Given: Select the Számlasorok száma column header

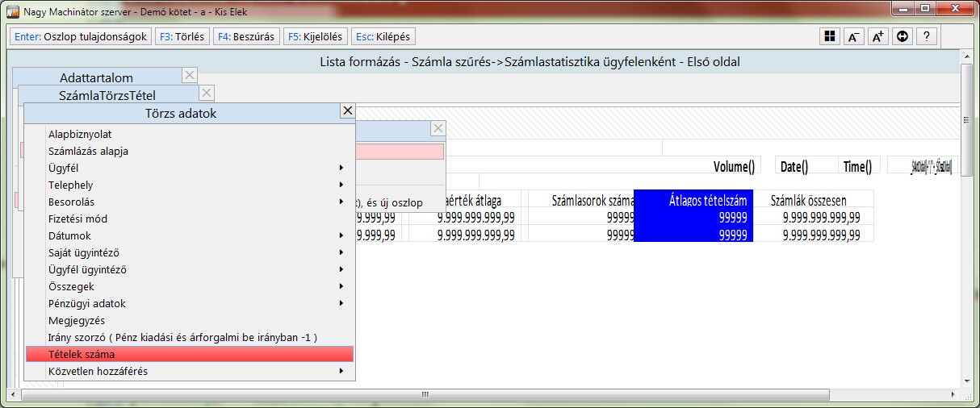Looking at the screenshot, I should [x=581, y=200].
